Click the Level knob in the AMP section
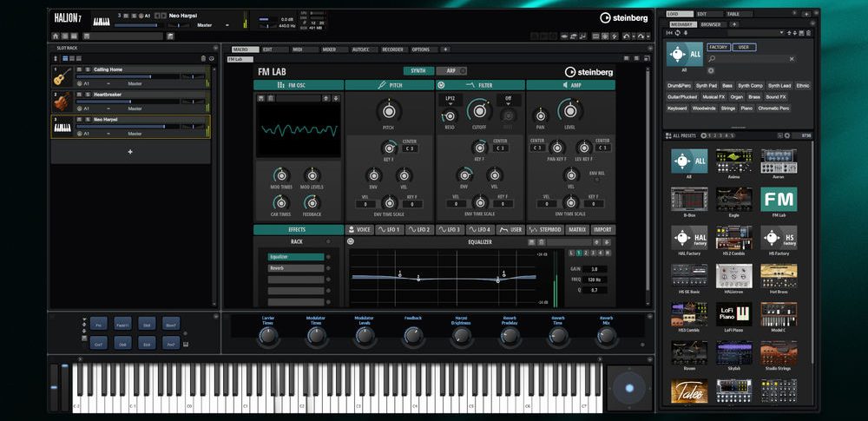The width and height of the screenshot is (868, 421). pyautogui.click(x=570, y=110)
